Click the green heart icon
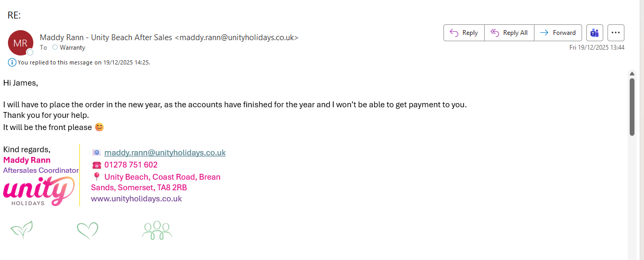This screenshot has width=644, height=260. [87, 230]
